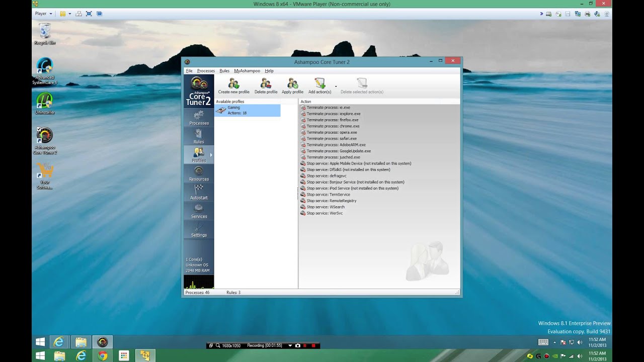Click the recorder screenshot camera icon
The width and height of the screenshot is (644, 362).
tap(298, 346)
